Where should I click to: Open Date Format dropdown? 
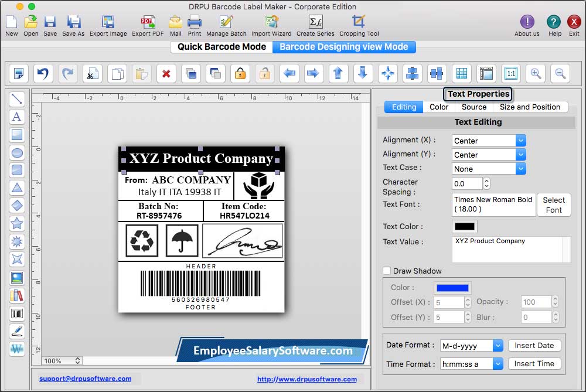point(472,346)
